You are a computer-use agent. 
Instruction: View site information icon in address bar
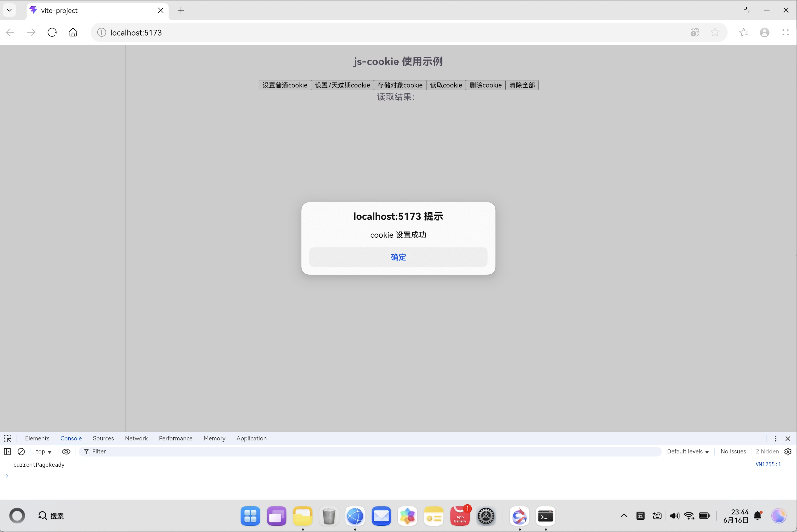coord(101,32)
